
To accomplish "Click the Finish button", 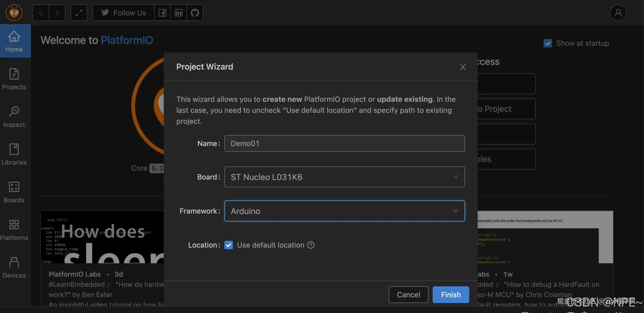I will [451, 295].
